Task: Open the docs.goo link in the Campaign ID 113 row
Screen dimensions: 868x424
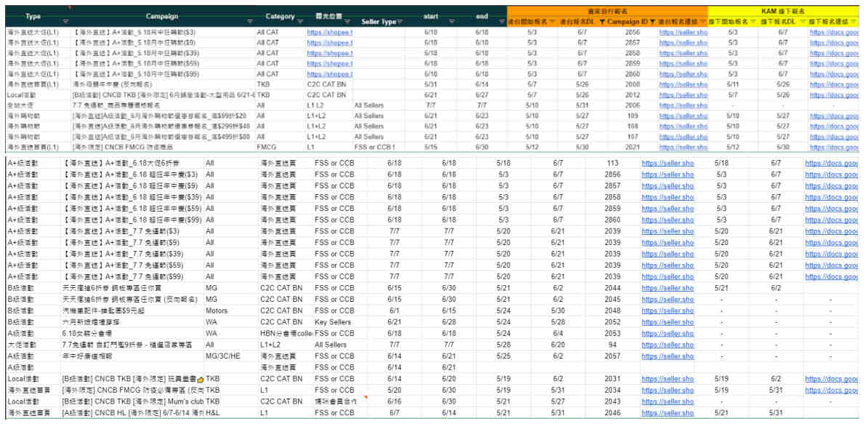Action: [x=832, y=164]
